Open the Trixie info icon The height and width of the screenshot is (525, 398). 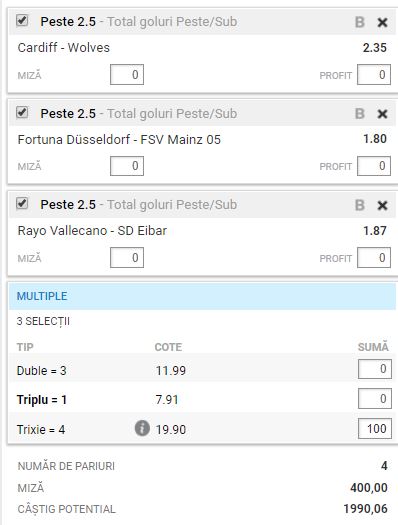[x=142, y=428]
